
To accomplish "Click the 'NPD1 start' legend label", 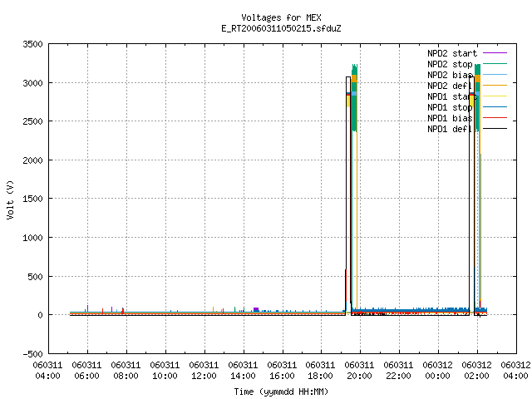I will [x=452, y=96].
